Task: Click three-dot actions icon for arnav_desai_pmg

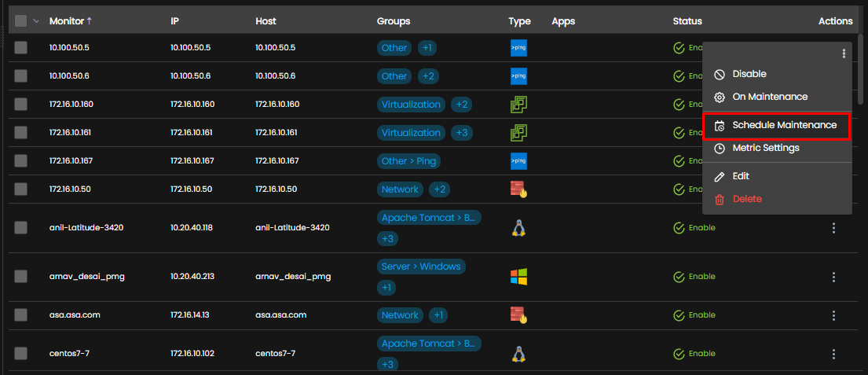Action: pos(833,277)
